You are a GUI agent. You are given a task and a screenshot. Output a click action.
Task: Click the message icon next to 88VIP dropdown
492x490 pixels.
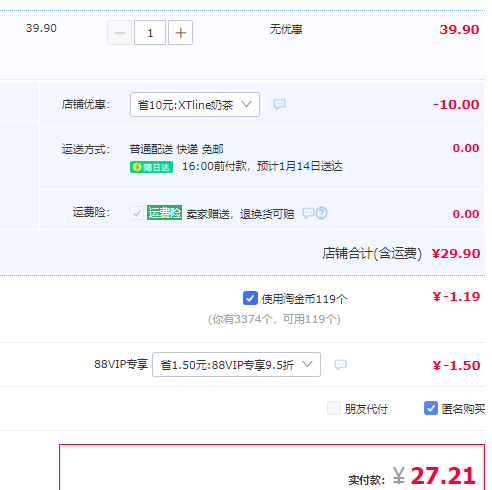(x=340, y=364)
